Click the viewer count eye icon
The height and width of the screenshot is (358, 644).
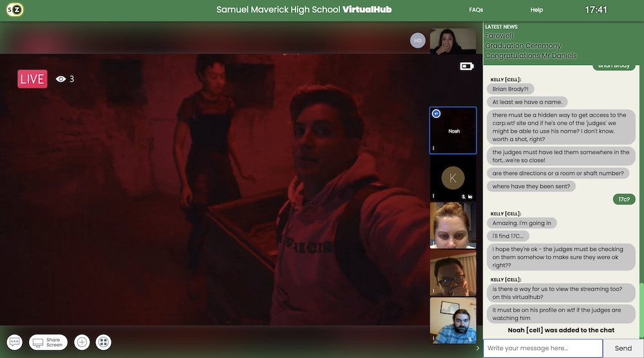[61, 79]
